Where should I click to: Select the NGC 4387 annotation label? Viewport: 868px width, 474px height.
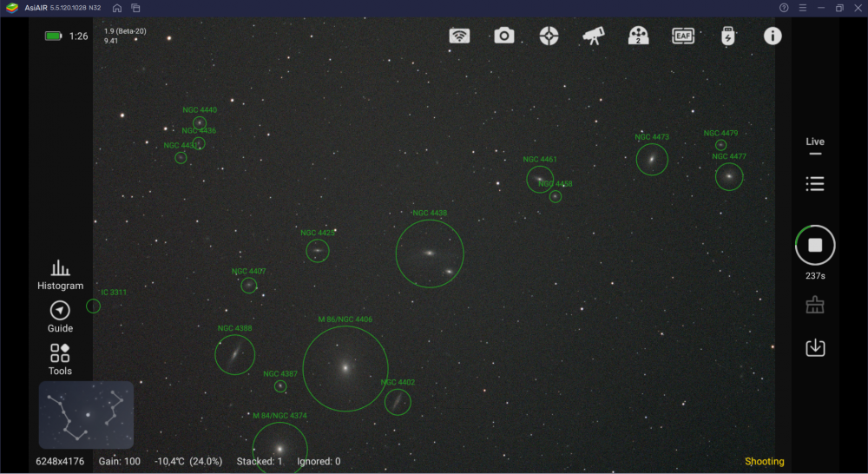280,374
